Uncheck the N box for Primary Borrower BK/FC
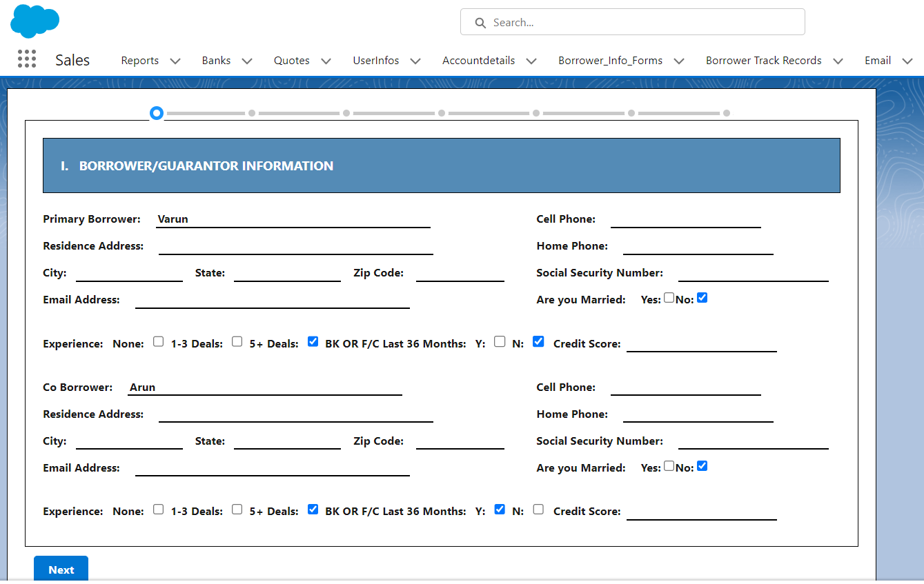The image size is (924, 584). coord(538,341)
